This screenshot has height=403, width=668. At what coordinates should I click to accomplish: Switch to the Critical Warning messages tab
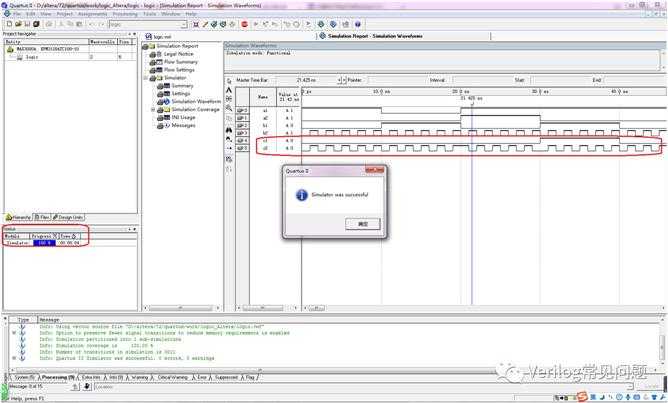(173, 377)
